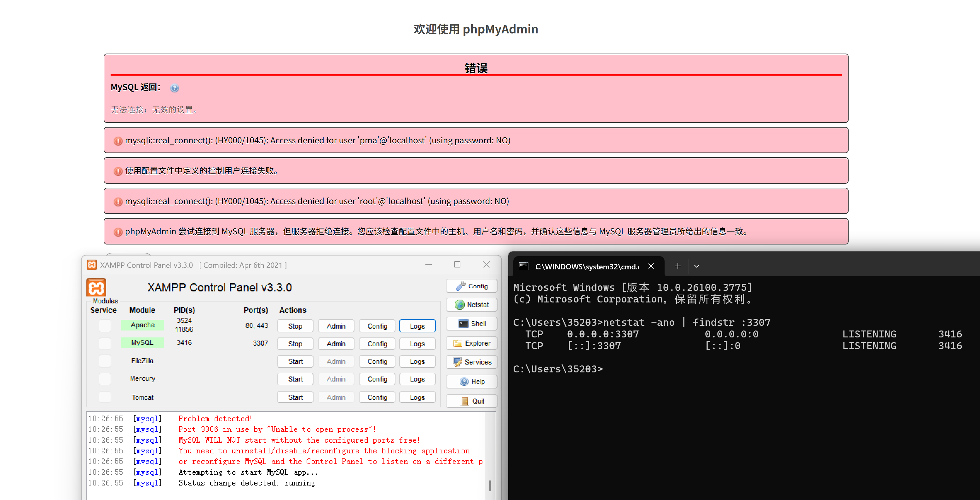Click the XAMPP Help button
980x500 pixels.
point(471,381)
